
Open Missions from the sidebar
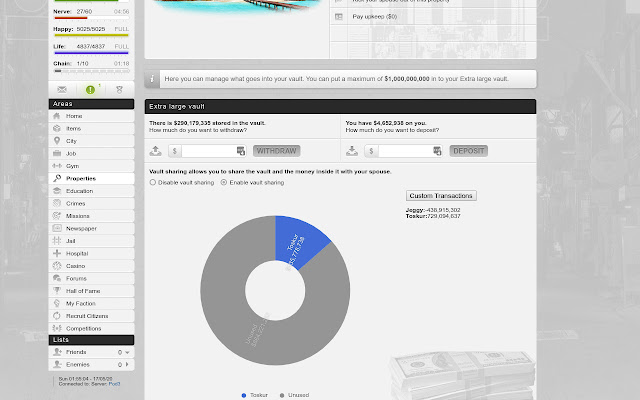(x=91, y=216)
